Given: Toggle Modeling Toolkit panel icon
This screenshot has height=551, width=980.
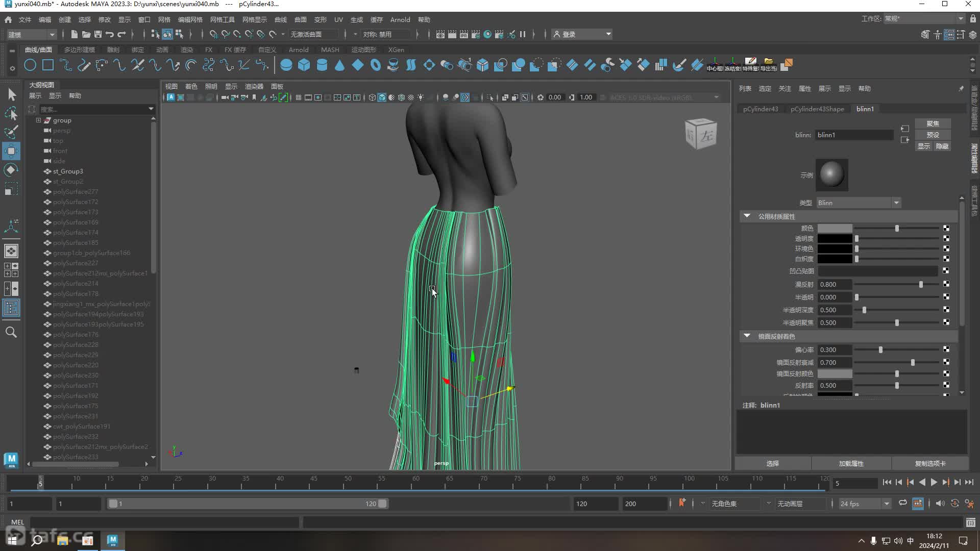Looking at the screenshot, I should (925, 34).
